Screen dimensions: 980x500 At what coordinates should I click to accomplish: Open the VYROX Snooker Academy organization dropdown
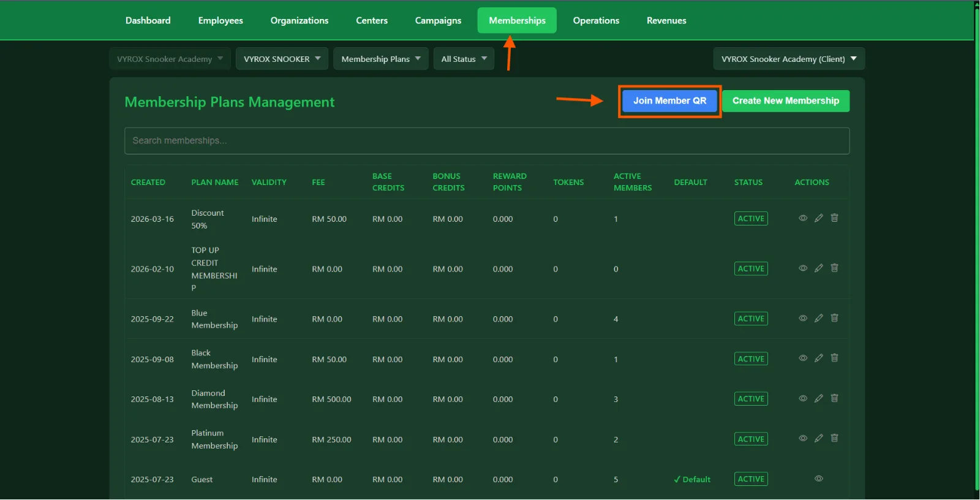[170, 59]
